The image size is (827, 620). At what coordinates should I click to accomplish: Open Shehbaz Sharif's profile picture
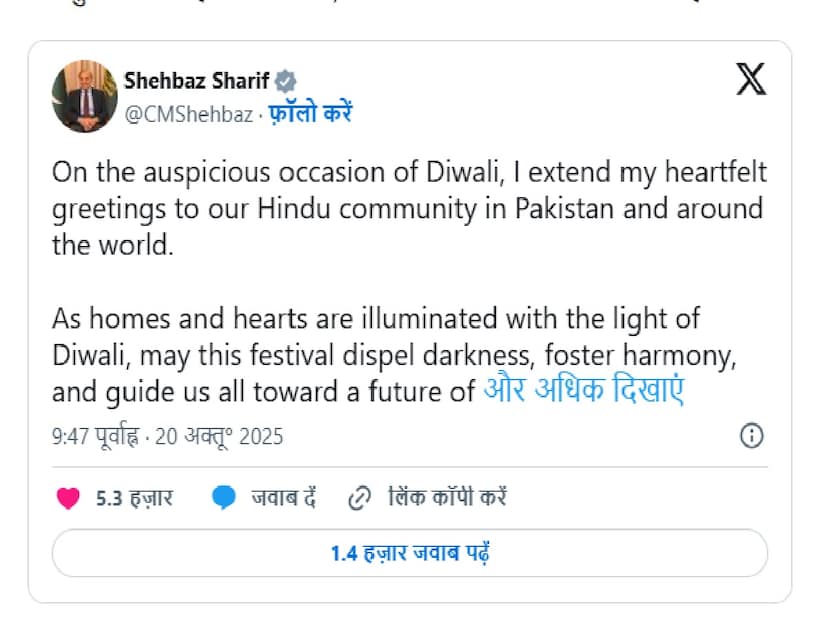click(x=85, y=96)
